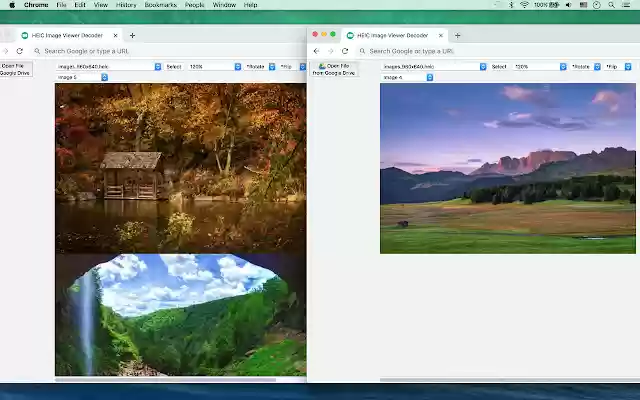The height and width of the screenshot is (400, 640).
Task: Click Open File from Google Drive in right window
Action: coord(334,69)
